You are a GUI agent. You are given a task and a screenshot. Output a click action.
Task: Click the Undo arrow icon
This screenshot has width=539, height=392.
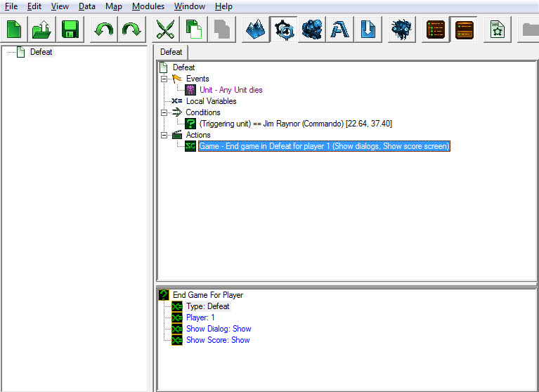tap(103, 30)
